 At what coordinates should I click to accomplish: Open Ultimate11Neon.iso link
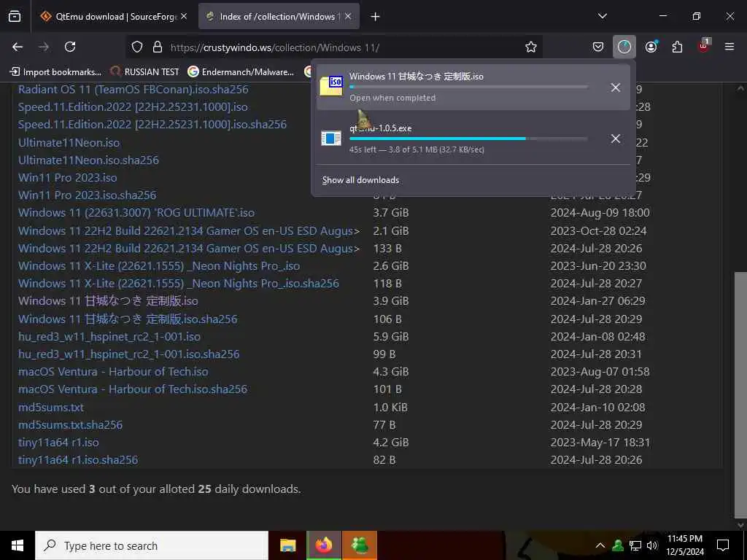(69, 142)
